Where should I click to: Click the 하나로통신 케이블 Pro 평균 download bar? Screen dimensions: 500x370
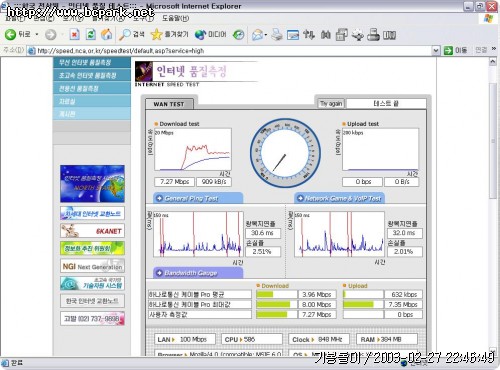(276, 294)
